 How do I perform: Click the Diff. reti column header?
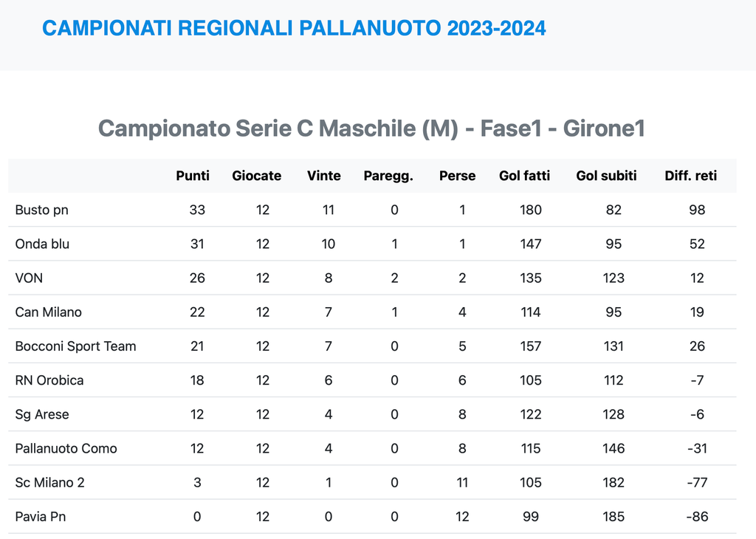click(x=691, y=176)
